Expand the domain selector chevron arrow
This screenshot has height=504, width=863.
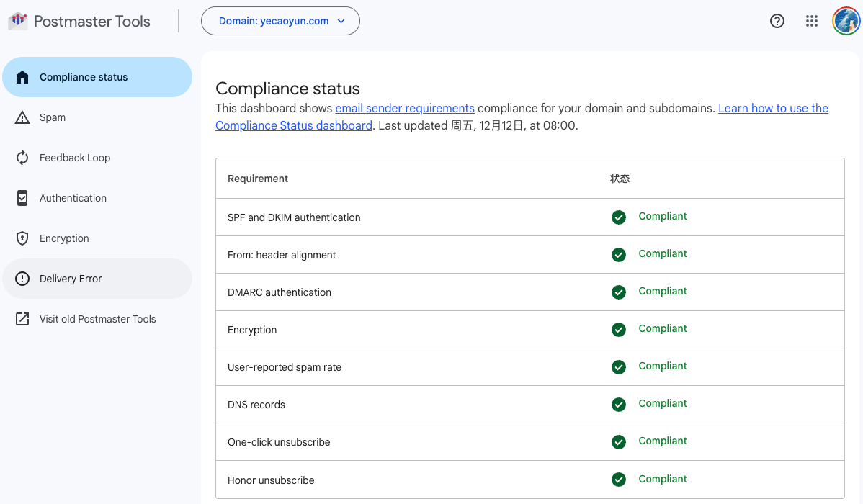341,21
